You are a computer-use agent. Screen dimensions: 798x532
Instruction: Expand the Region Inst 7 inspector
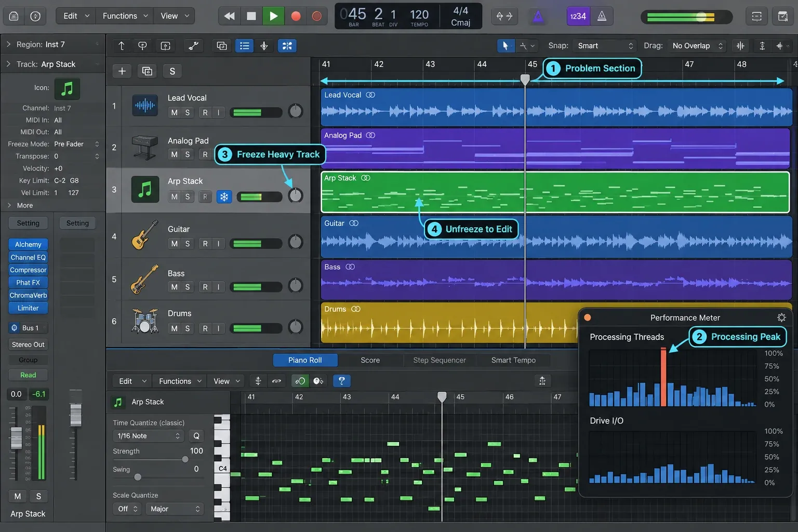(x=8, y=44)
